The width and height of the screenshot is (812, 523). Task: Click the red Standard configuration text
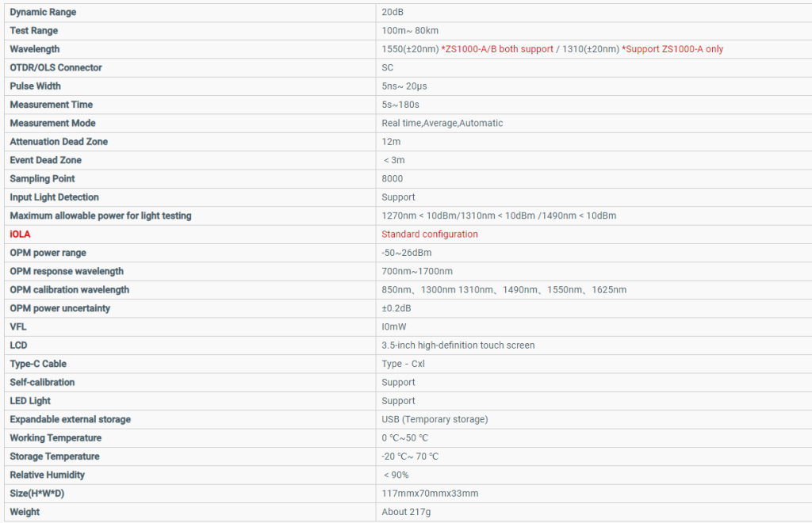(x=430, y=235)
